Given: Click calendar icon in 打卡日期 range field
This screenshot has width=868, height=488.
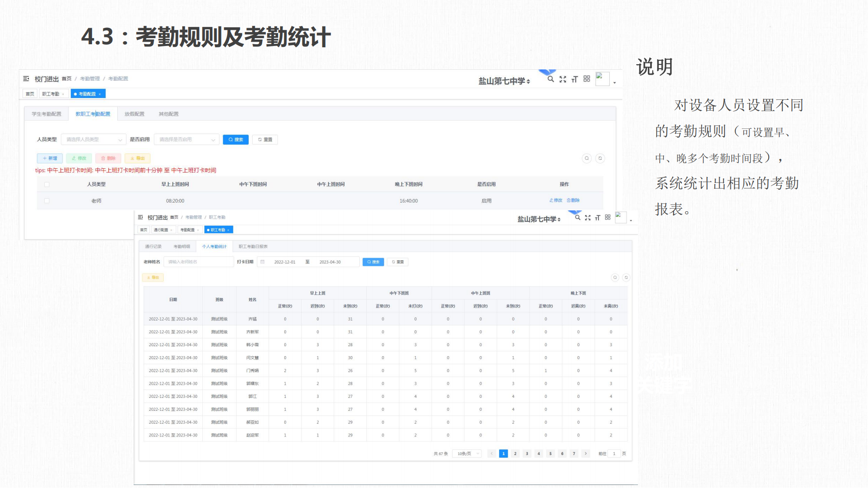Looking at the screenshot, I should pos(263,262).
